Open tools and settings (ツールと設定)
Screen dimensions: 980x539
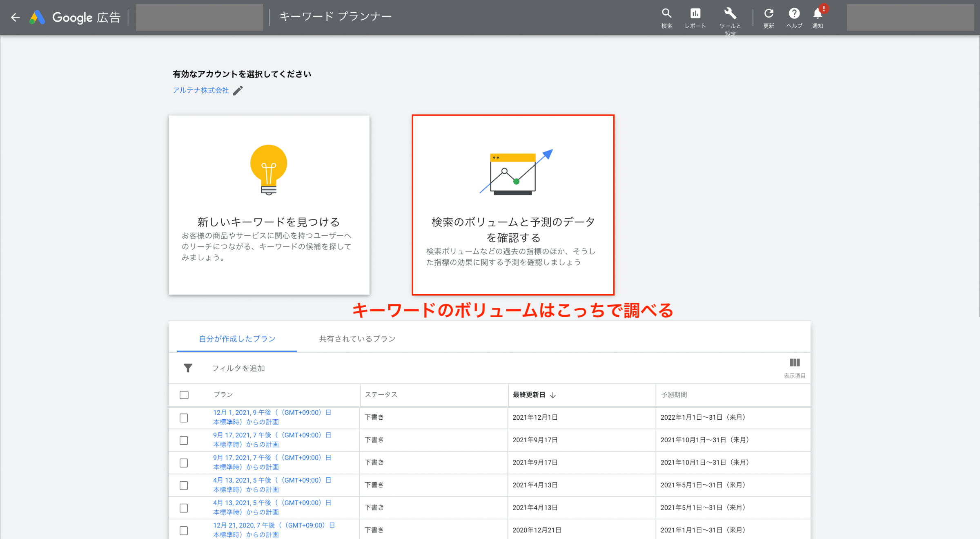click(730, 21)
